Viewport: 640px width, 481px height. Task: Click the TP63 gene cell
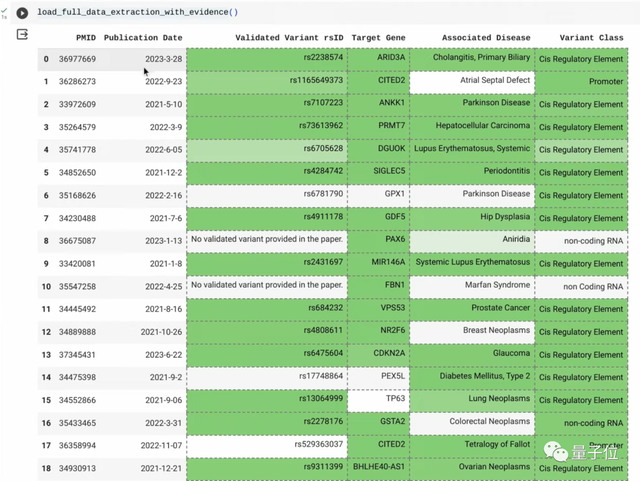(x=378, y=401)
